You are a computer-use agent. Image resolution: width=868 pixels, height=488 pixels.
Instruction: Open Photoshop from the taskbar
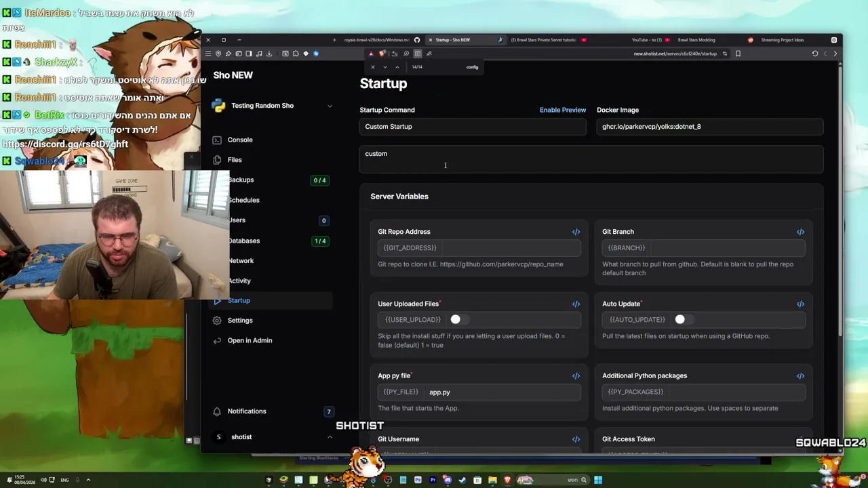coord(418,480)
